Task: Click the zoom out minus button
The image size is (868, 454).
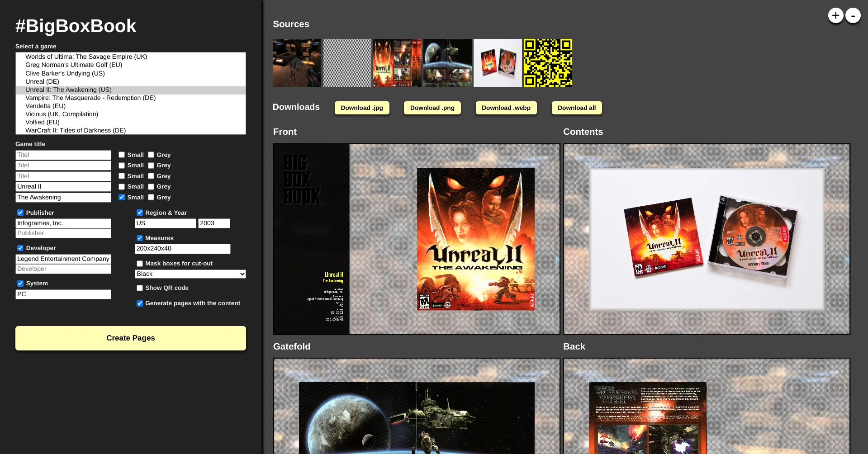Action: [x=853, y=16]
